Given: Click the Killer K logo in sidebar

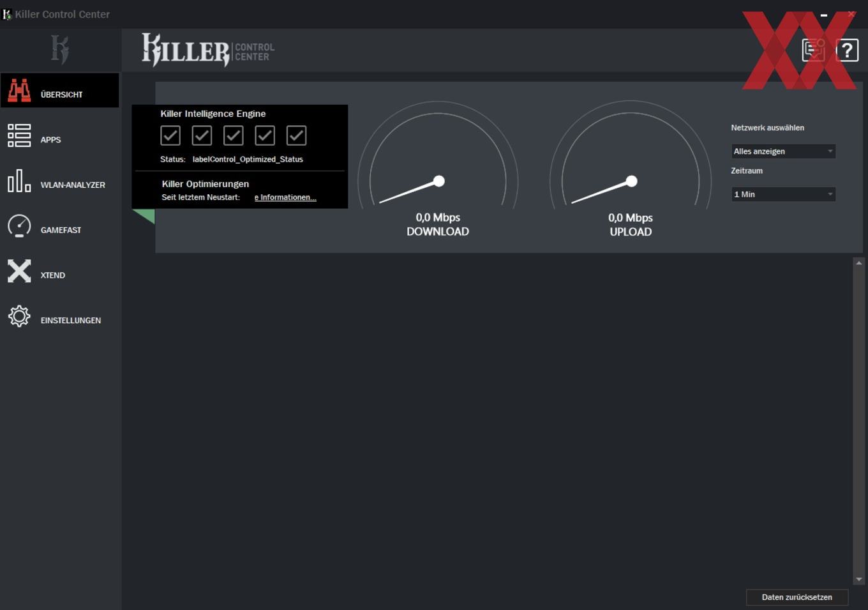Looking at the screenshot, I should click(60, 50).
